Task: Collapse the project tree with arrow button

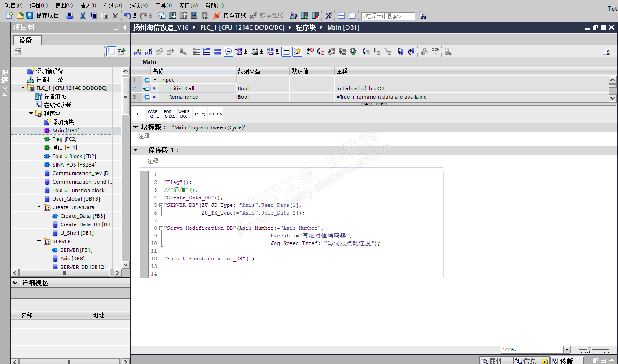Action: pyautogui.click(x=125, y=27)
